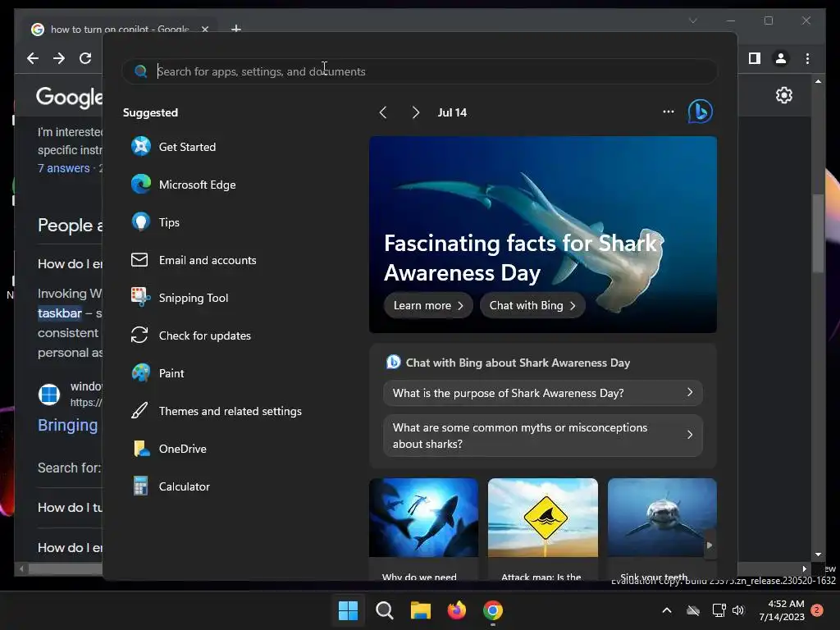Open OneDrive from suggested apps

(169, 449)
